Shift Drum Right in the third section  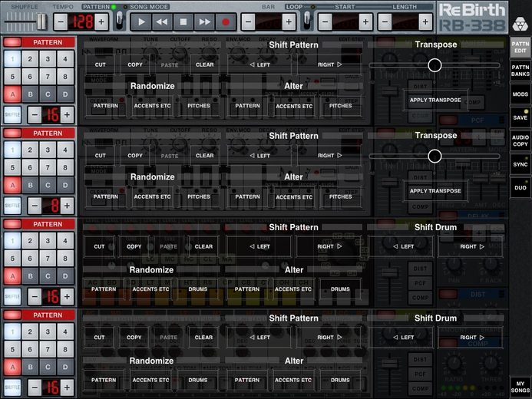(471, 246)
